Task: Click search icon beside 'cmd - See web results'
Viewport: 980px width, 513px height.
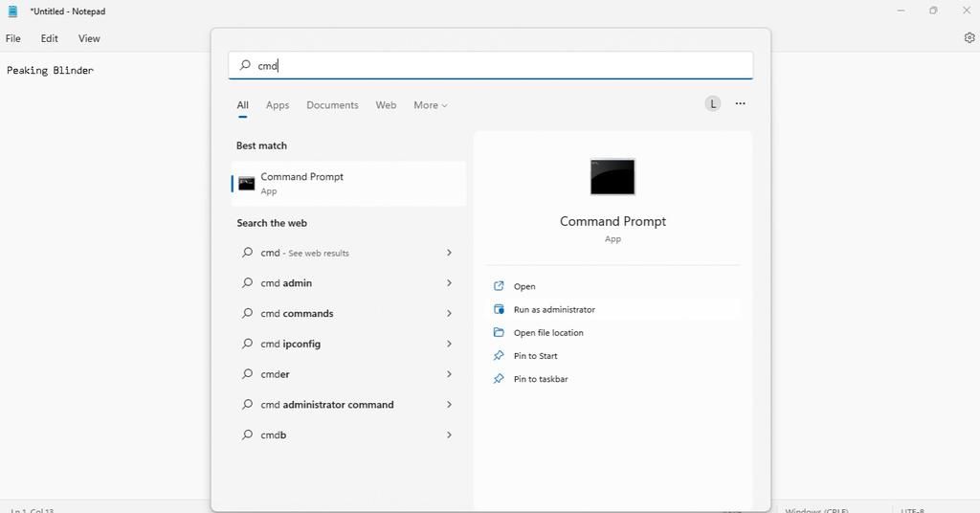Action: click(248, 253)
